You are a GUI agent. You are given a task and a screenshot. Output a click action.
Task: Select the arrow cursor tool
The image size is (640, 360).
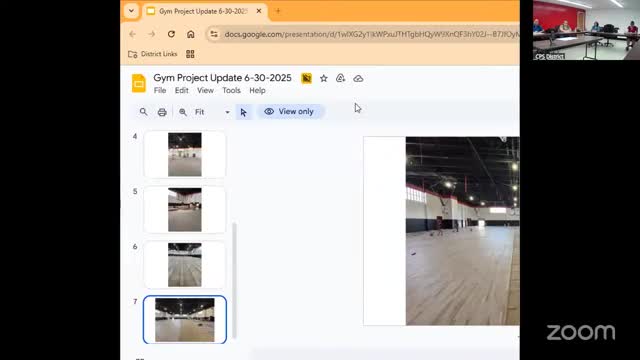pos(244,112)
